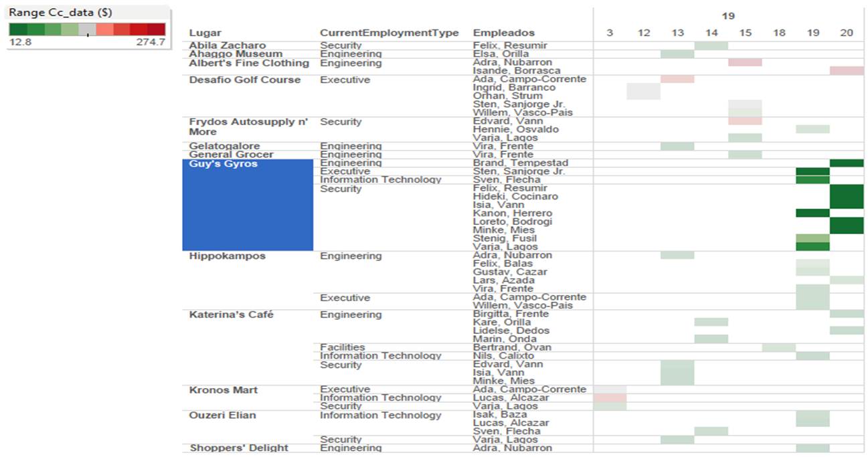Click employee name Lidelse, Dedos
The height and width of the screenshot is (457, 868).
[511, 331]
